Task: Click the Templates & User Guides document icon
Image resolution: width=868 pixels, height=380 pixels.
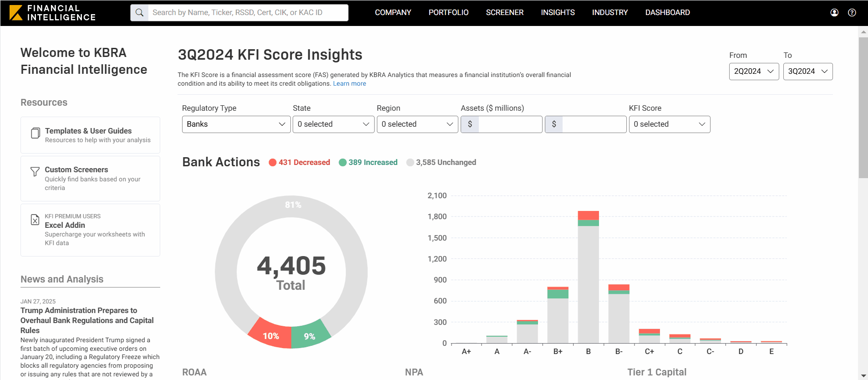Action: click(x=35, y=133)
